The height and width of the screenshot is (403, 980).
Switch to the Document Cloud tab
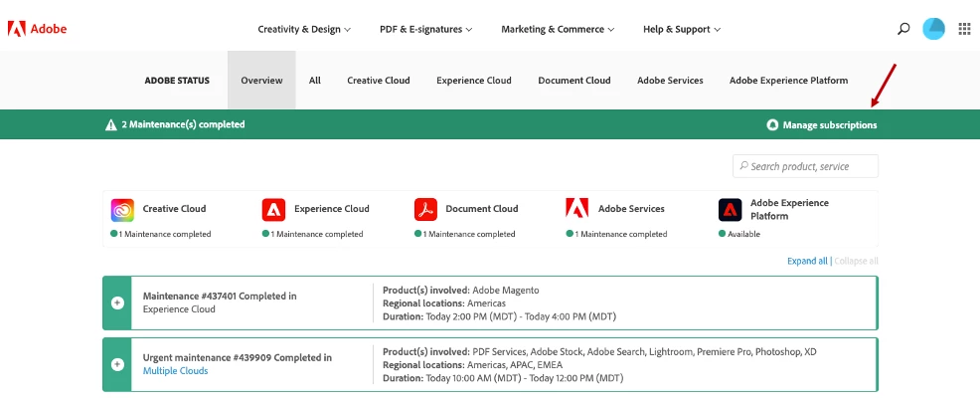tap(574, 80)
